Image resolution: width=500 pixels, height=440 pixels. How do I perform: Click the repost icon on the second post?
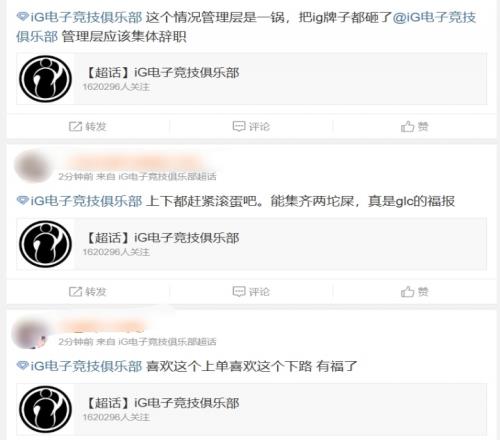pos(75,292)
